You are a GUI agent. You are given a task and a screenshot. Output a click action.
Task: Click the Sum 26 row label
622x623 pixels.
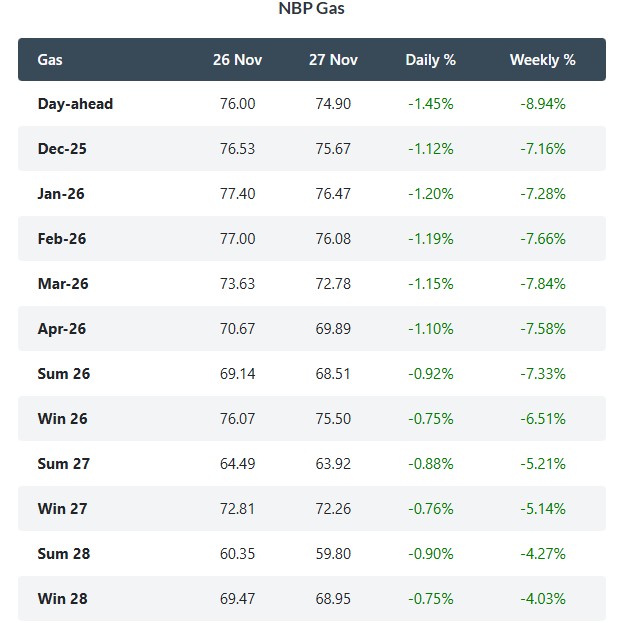click(64, 374)
